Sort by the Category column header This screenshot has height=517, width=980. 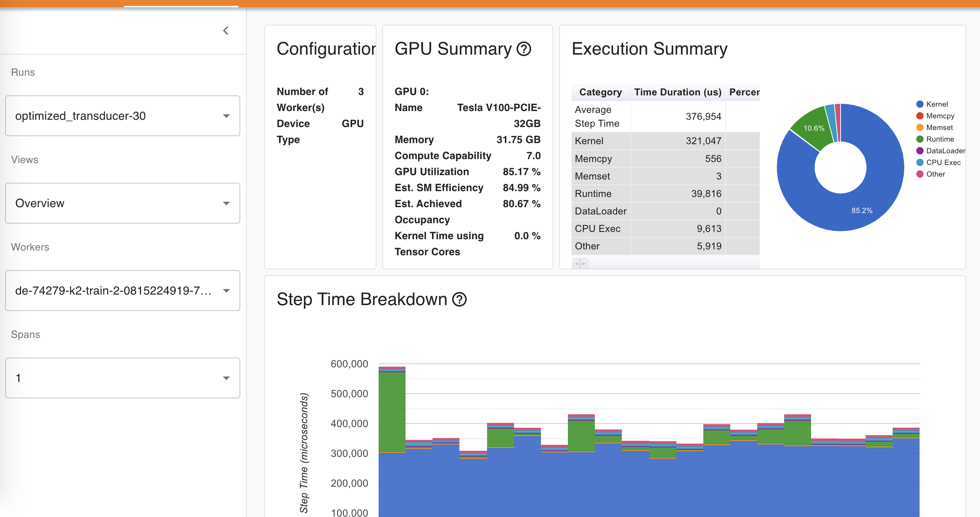600,92
